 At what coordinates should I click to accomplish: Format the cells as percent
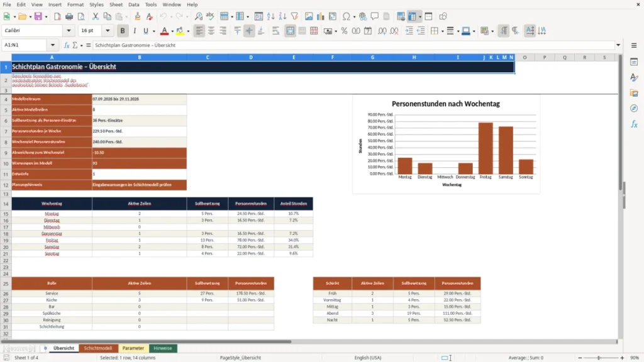(344, 31)
